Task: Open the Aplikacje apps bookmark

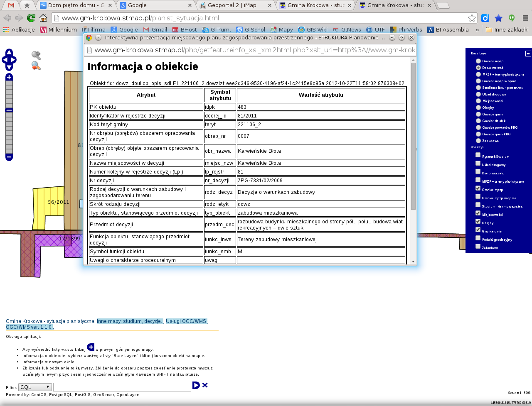Action: (x=19, y=29)
